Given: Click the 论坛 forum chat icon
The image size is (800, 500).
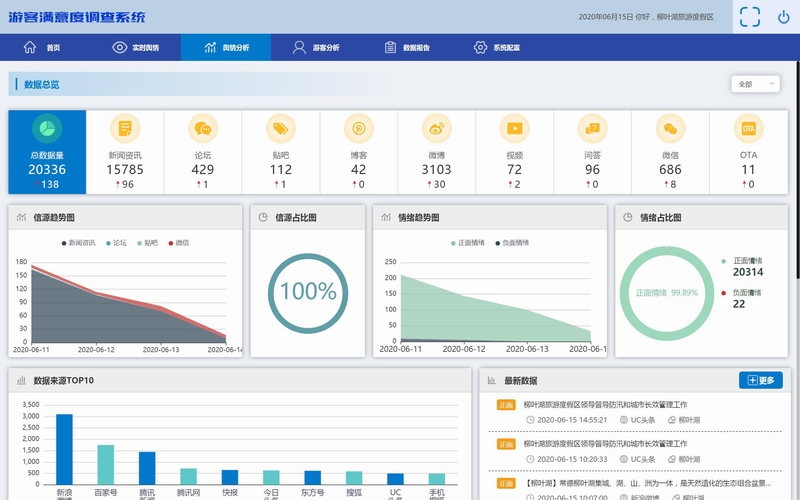Looking at the screenshot, I should pos(203,128).
